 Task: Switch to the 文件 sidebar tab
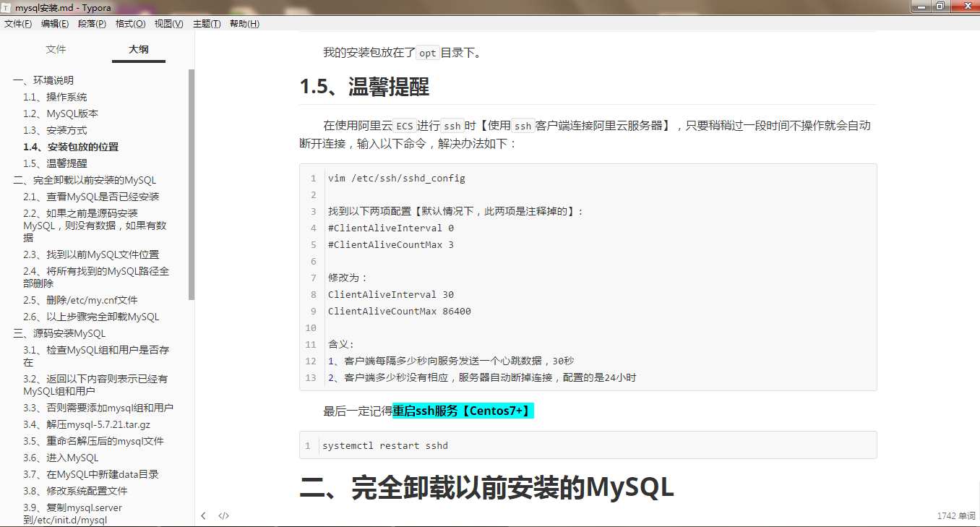[x=56, y=49]
